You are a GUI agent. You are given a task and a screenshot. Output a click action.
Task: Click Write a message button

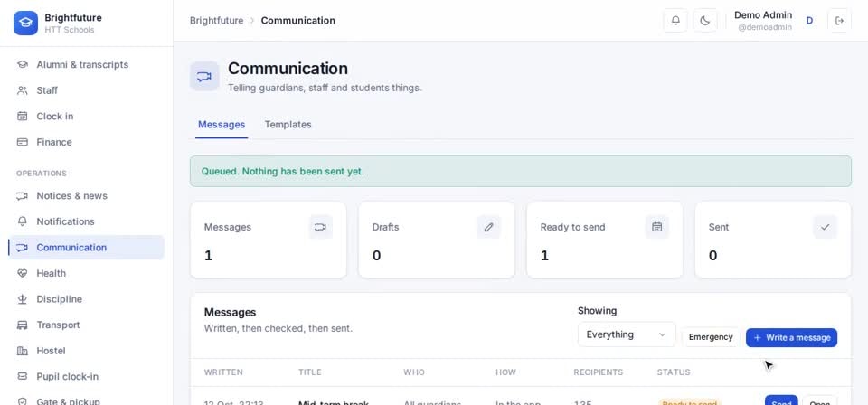[792, 337]
